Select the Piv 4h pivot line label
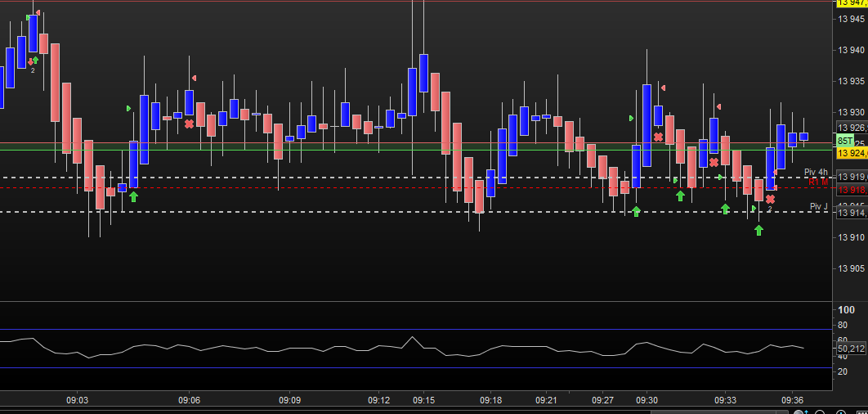This screenshot has height=414, width=868. click(815, 172)
